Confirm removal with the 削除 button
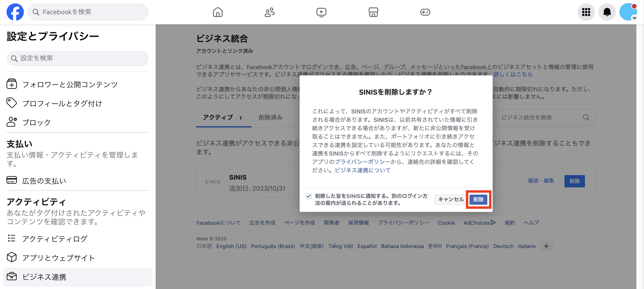644x289 pixels. click(x=478, y=199)
